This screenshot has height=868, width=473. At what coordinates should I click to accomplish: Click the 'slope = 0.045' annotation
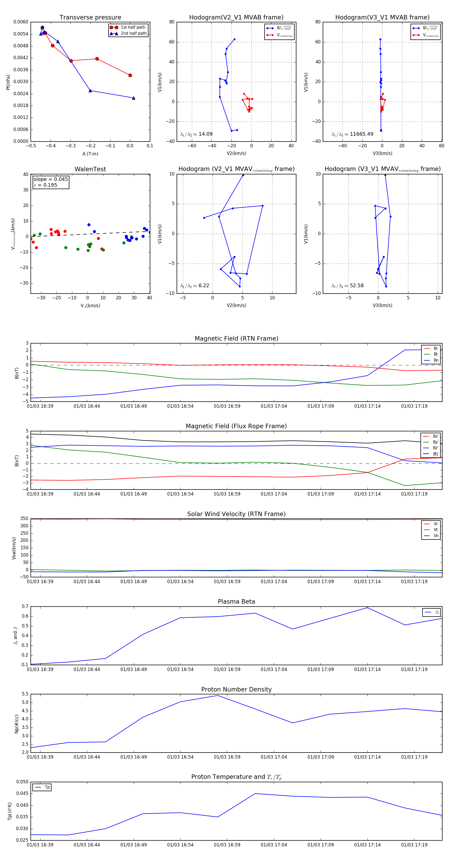pos(50,179)
